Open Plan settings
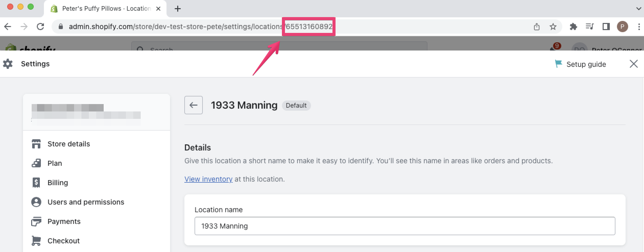The image size is (644, 252). [x=55, y=163]
